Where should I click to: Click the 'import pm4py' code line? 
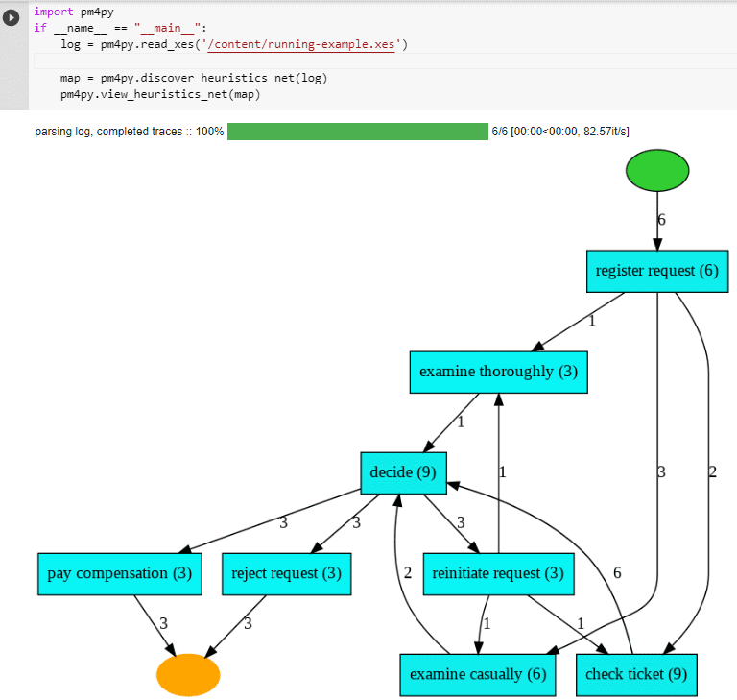74,12
